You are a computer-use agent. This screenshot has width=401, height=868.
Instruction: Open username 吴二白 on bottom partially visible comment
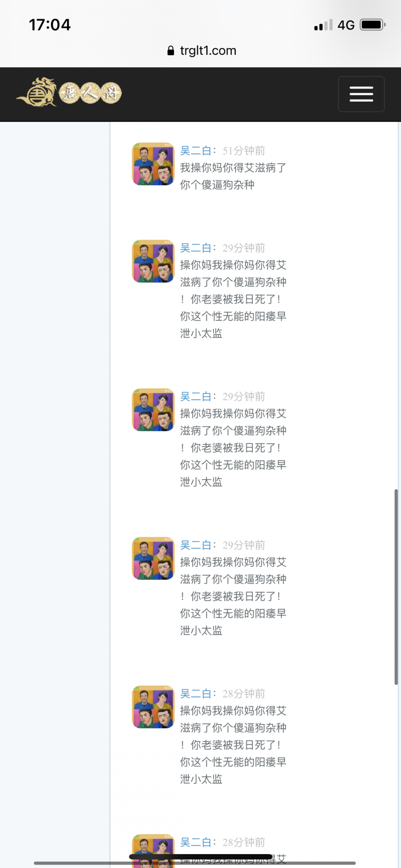(196, 842)
